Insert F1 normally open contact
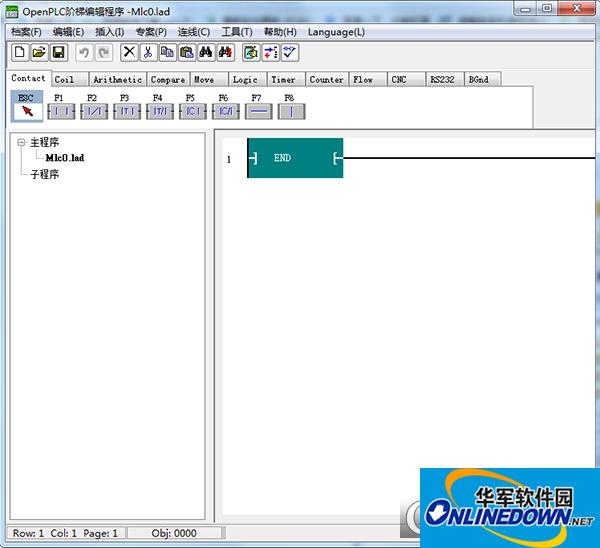 tap(61, 111)
